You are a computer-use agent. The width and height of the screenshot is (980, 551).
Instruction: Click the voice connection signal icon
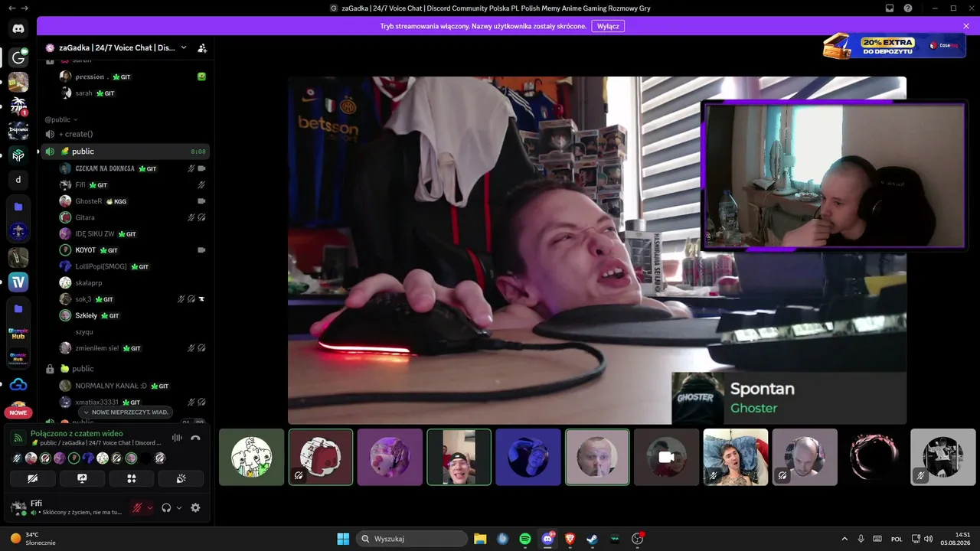tap(18, 438)
